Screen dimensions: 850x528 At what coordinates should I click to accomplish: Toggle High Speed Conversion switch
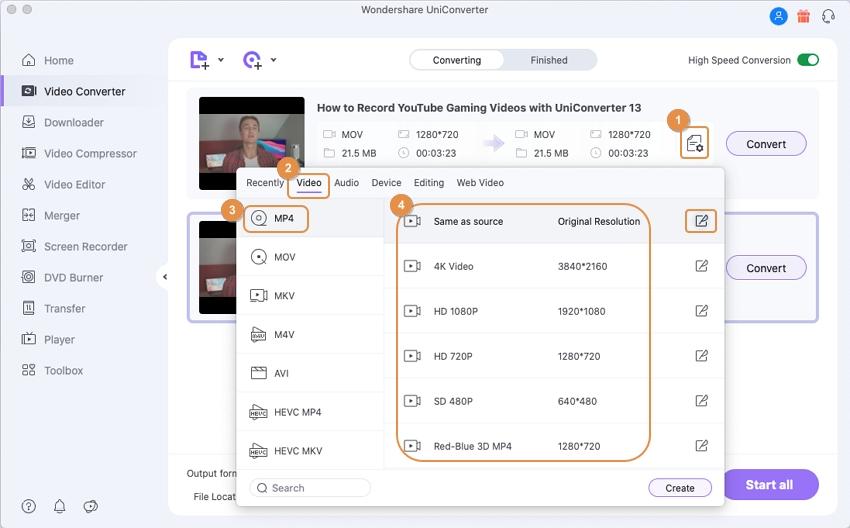808,60
